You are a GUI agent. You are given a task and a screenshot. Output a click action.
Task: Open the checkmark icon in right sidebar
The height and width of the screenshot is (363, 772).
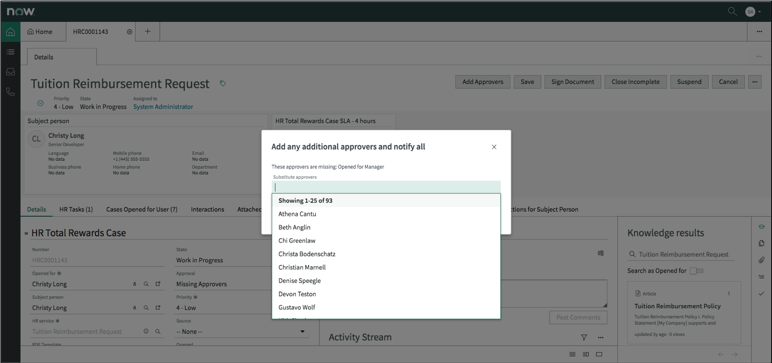point(761,294)
